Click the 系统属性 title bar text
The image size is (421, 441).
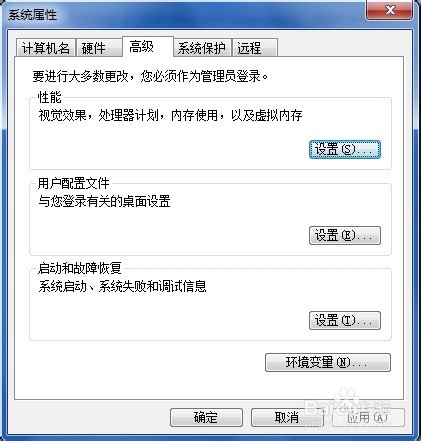tap(32, 15)
